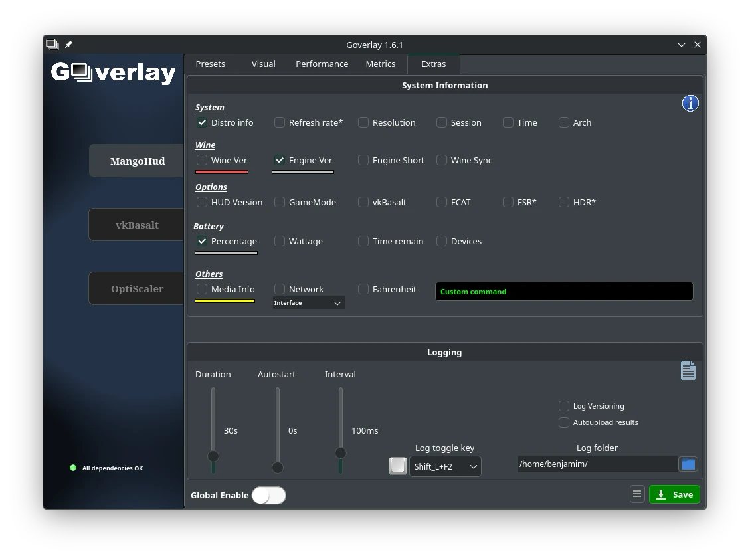750x560 pixels.
Task: Uncheck the Distro info checkbox
Action: (x=202, y=122)
